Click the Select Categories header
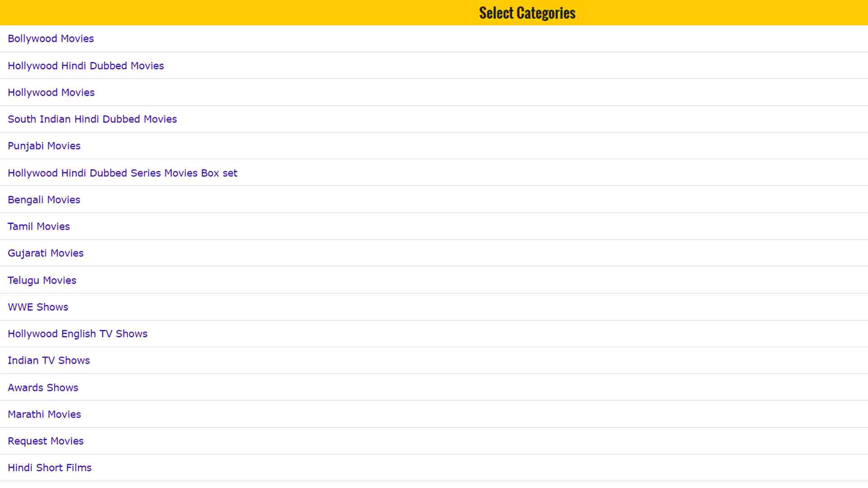The height and width of the screenshot is (488, 868). tap(527, 13)
